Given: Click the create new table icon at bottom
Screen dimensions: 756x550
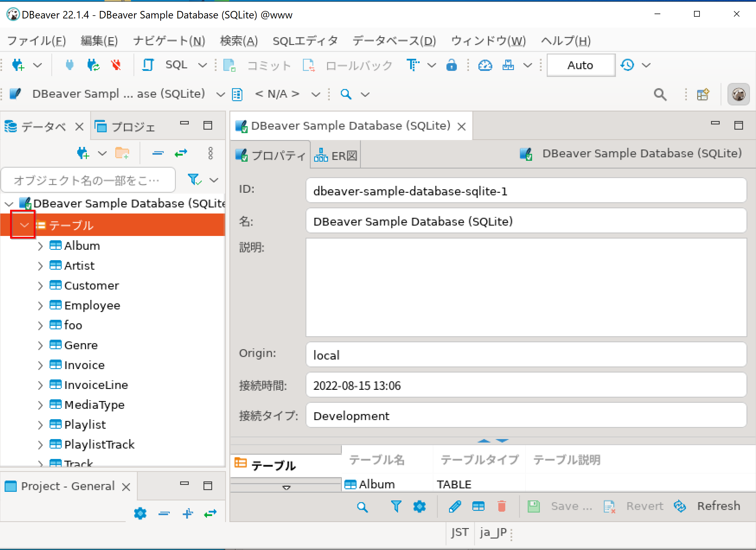Looking at the screenshot, I should tap(478, 506).
